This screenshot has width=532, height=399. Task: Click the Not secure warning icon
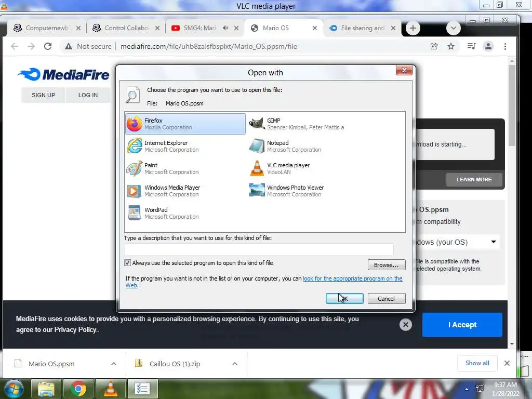click(x=69, y=46)
